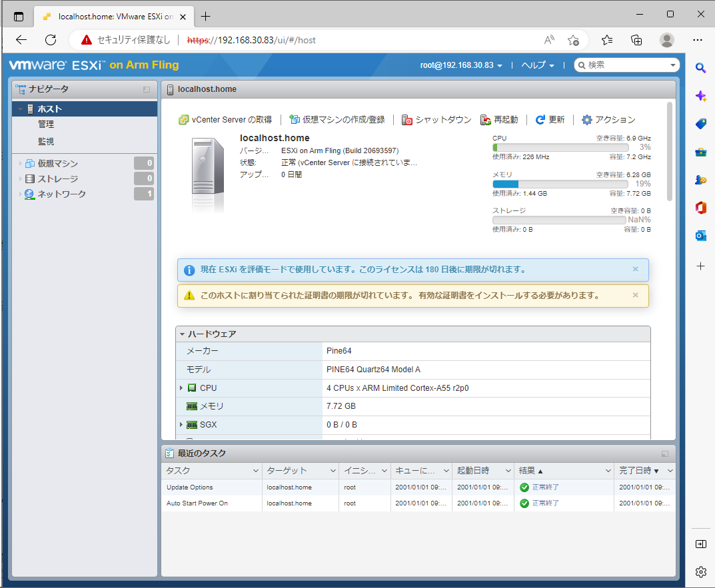Click the ESXi search input field
715x588 pixels.
pos(627,65)
